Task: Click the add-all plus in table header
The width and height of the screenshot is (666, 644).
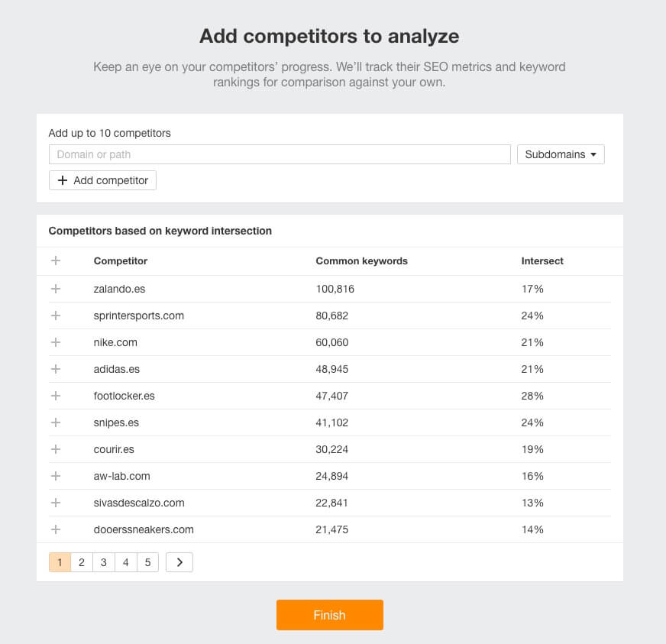Action: (x=55, y=261)
